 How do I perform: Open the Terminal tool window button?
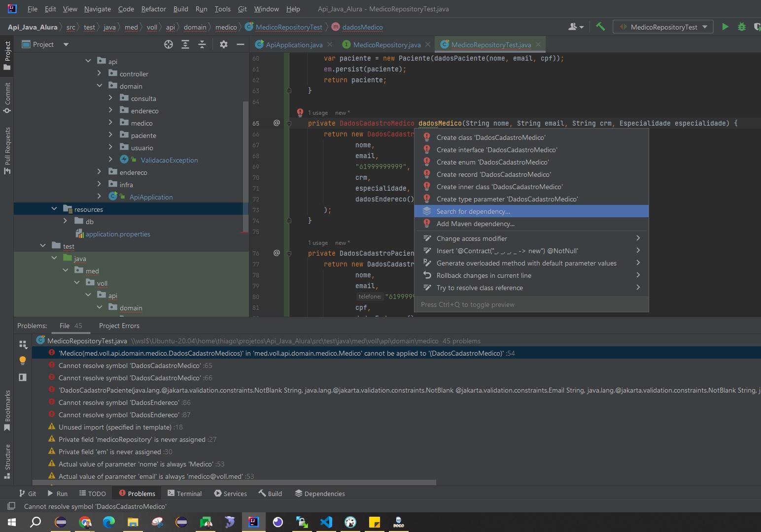(x=184, y=494)
